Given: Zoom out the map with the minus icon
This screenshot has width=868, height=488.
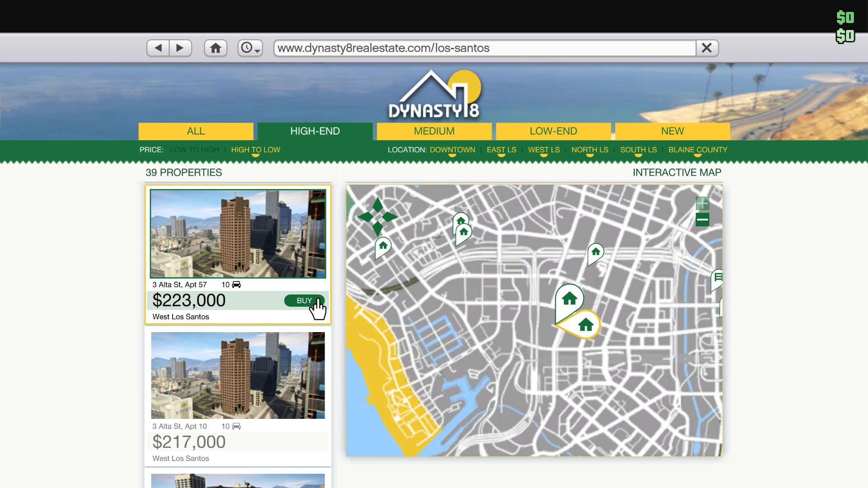Looking at the screenshot, I should pyautogui.click(x=702, y=220).
